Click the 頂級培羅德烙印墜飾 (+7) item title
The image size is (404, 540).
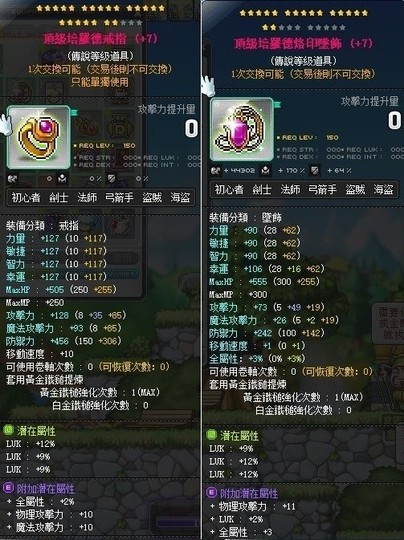(303, 43)
